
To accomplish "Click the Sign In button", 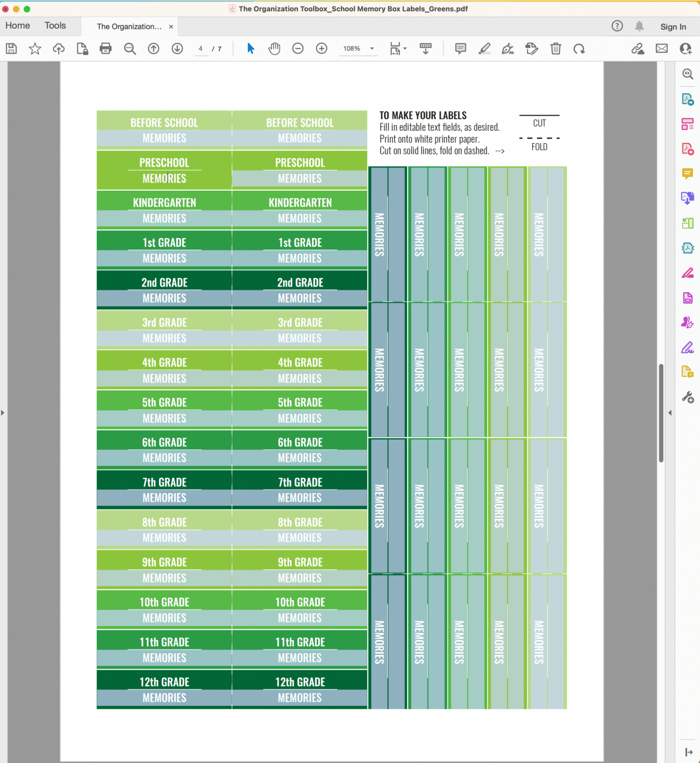I will click(x=673, y=27).
